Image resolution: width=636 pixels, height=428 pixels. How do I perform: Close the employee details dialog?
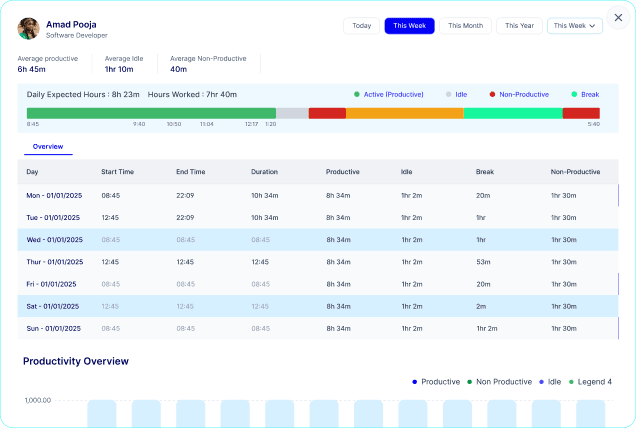618,17
